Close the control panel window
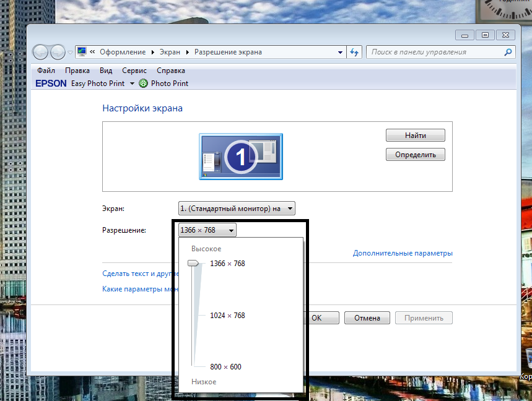The image size is (532, 401). click(505, 35)
